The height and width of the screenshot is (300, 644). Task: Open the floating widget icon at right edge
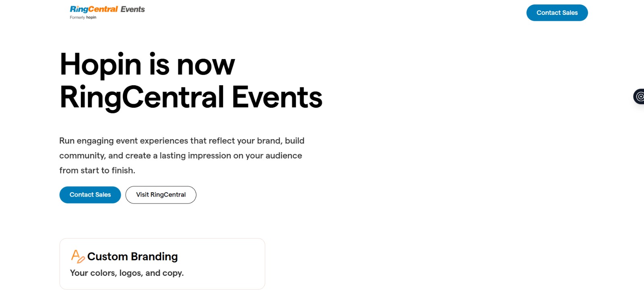click(x=639, y=97)
